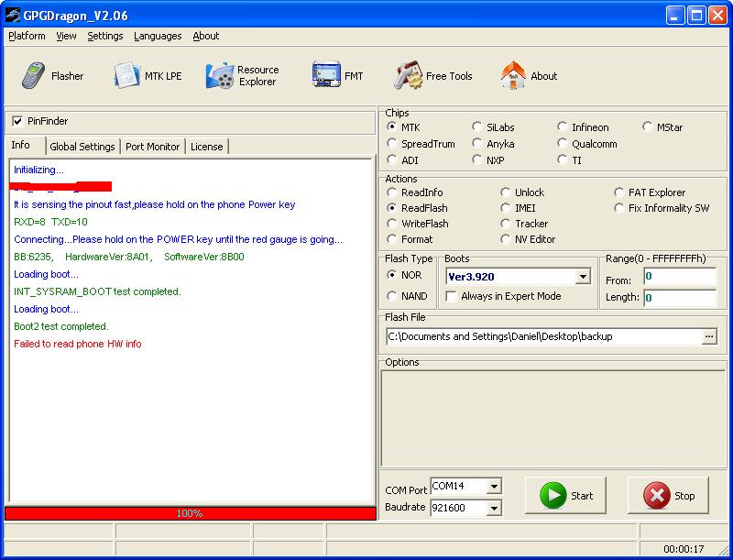Select the Infineon chip option
This screenshot has height=560, width=733.
(562, 127)
